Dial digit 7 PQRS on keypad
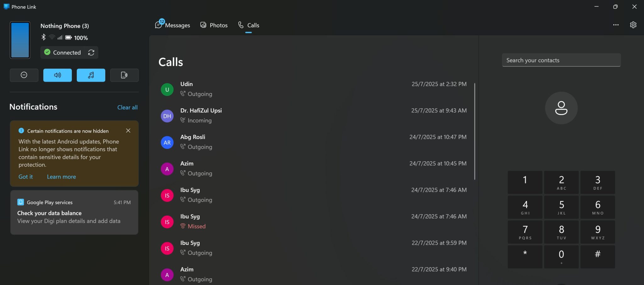The image size is (644, 285). (525, 232)
